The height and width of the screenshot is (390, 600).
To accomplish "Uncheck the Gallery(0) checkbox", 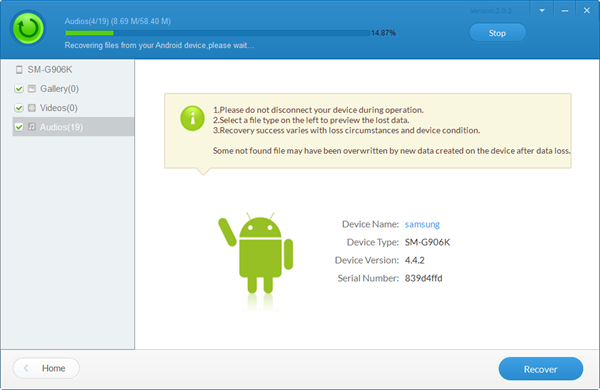I will pos(19,89).
